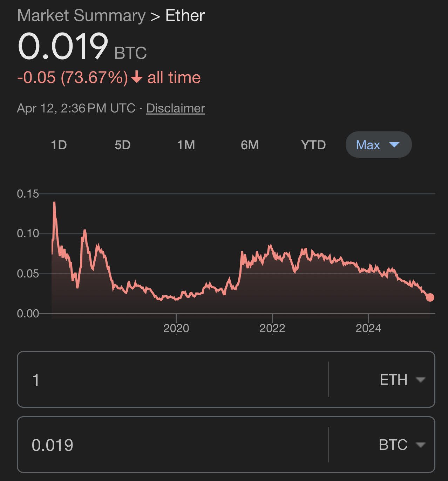Switch to the 5D time range
Image resolution: width=448 pixels, height=481 pixels.
coord(123,145)
